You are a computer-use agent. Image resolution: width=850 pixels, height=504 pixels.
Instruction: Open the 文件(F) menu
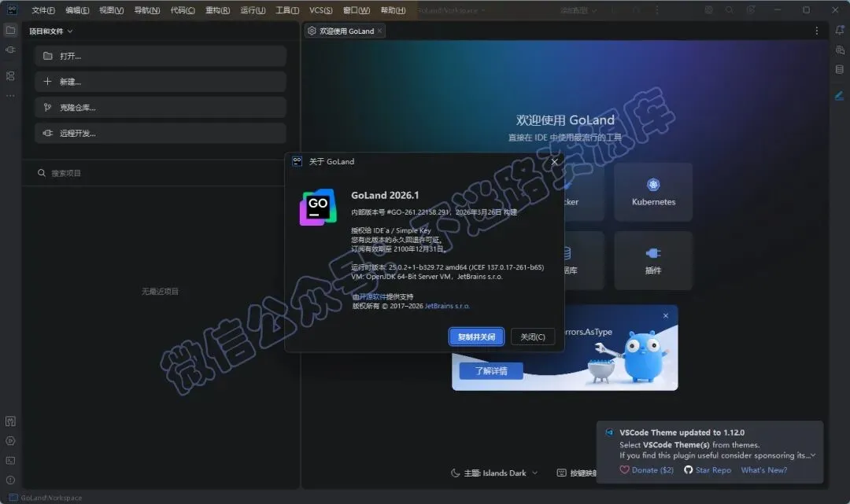tap(43, 9)
